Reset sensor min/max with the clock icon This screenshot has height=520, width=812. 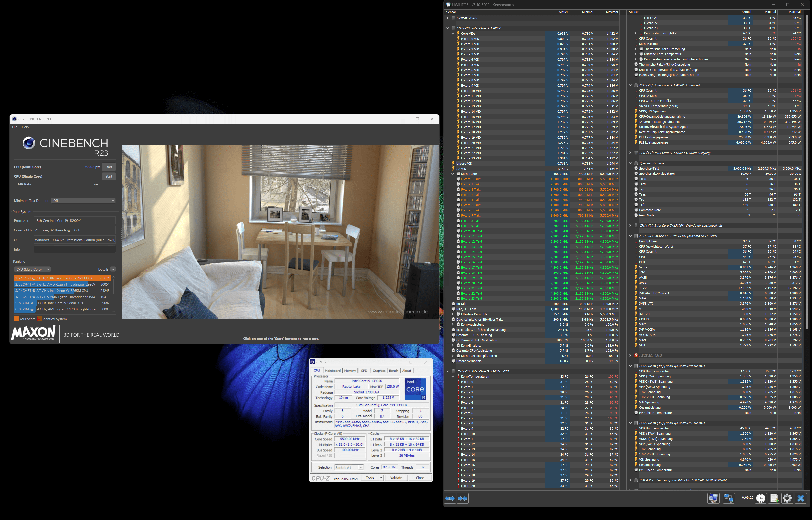[x=761, y=498]
